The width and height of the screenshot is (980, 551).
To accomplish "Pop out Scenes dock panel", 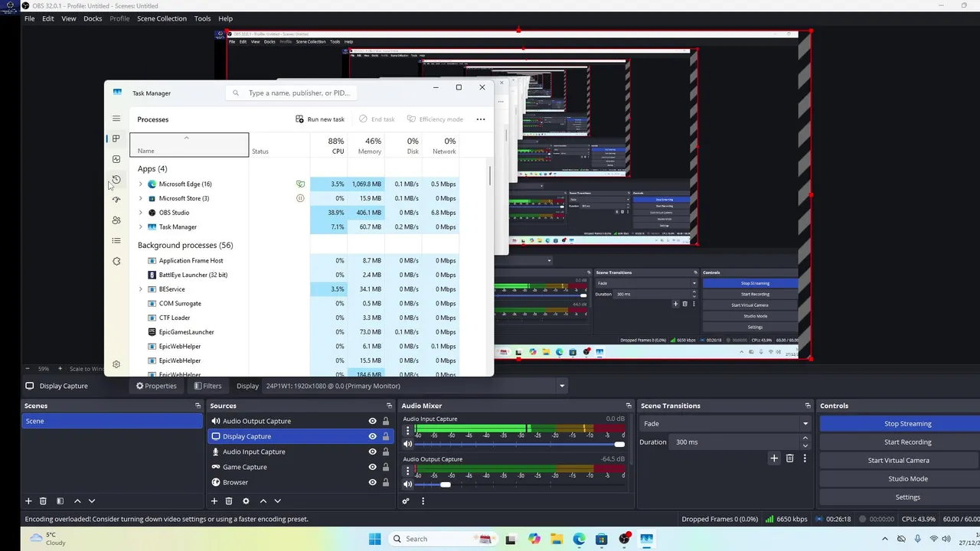I will point(198,406).
